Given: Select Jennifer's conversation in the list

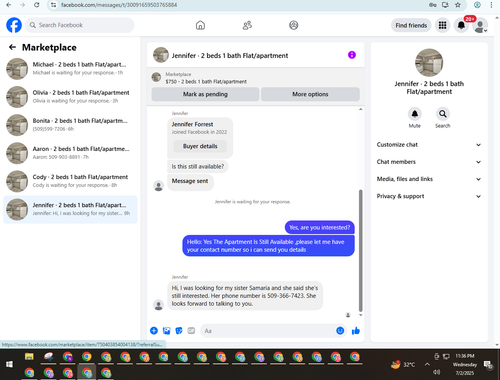Looking at the screenshot, I should (70, 209).
